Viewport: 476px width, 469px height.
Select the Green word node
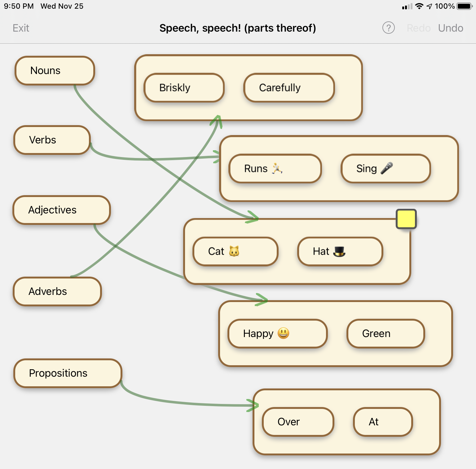386,334
